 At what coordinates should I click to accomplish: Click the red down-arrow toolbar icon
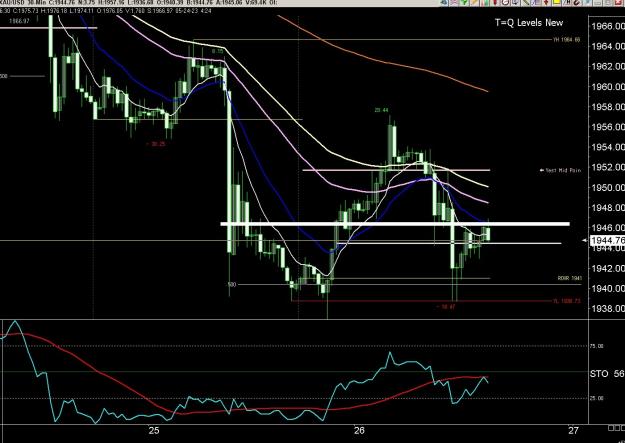[546, 2]
